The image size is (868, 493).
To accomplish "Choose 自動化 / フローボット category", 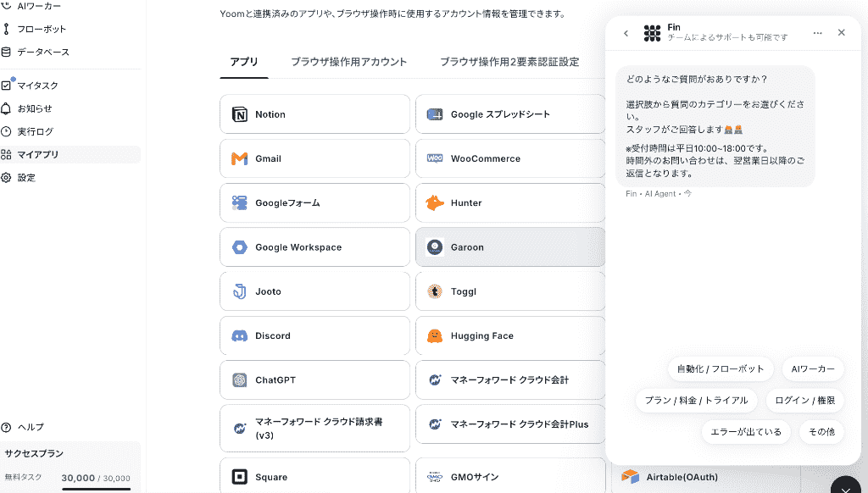I will (x=721, y=369).
